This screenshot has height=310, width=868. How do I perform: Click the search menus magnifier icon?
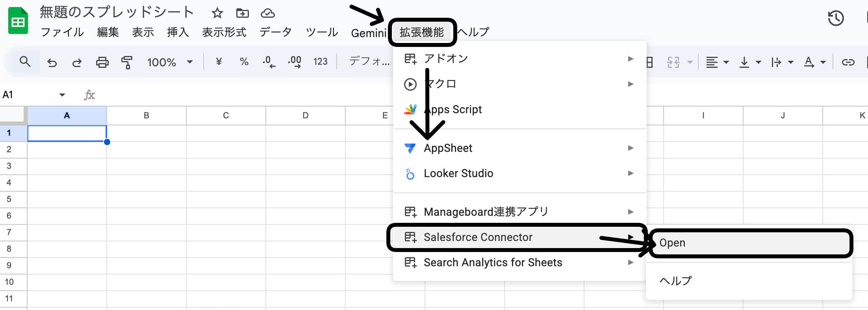[25, 62]
